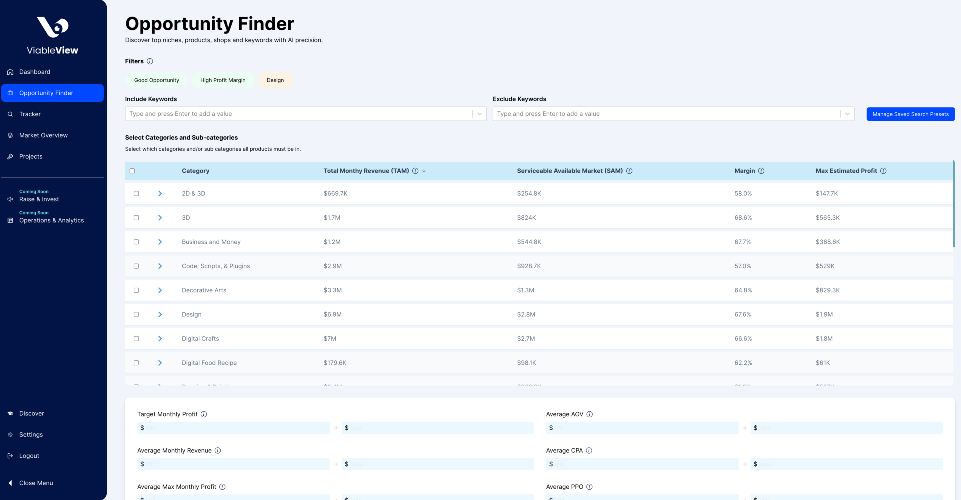This screenshot has height=500, width=961.
Task: Sort by Total Monthly Revenue arrow
Action: coord(424,171)
